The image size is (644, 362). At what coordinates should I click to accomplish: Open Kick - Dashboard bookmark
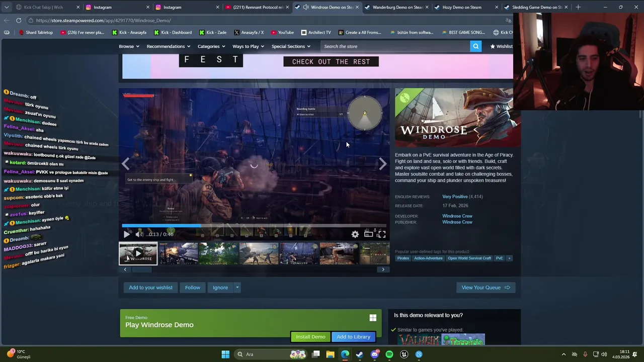[173, 32]
